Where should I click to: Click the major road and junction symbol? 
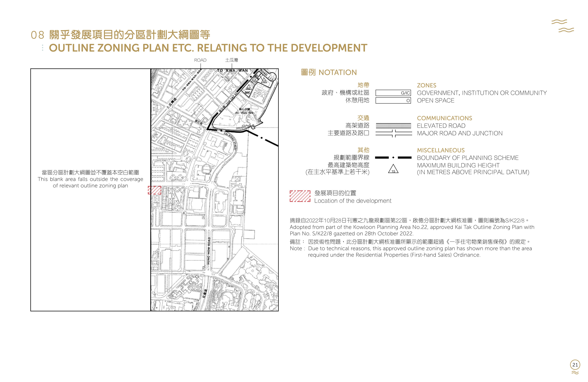click(393, 133)
